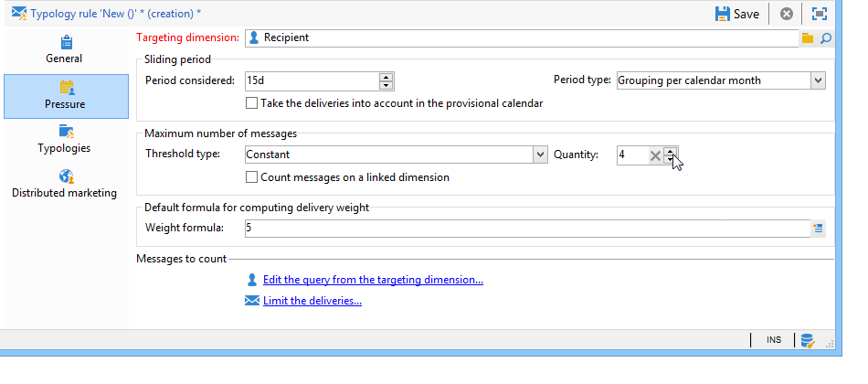Viewport: 868px width, 384px height.
Task: Check Count messages on a linked dimension
Action: point(252,177)
